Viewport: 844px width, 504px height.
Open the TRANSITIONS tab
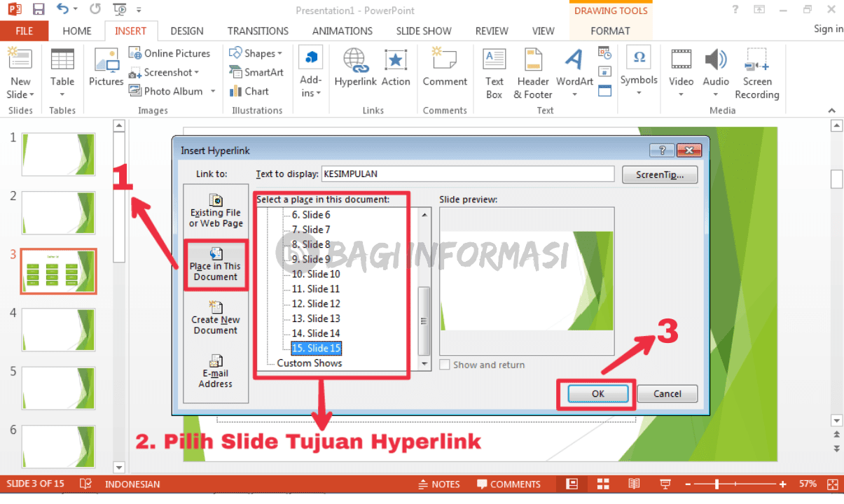[258, 31]
